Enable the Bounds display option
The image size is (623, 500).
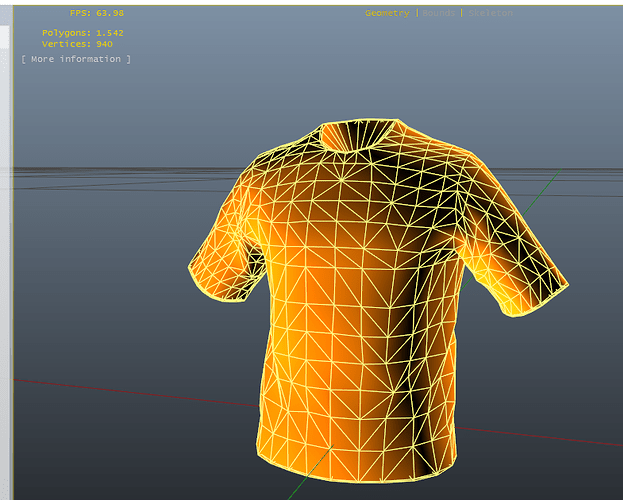[x=438, y=13]
